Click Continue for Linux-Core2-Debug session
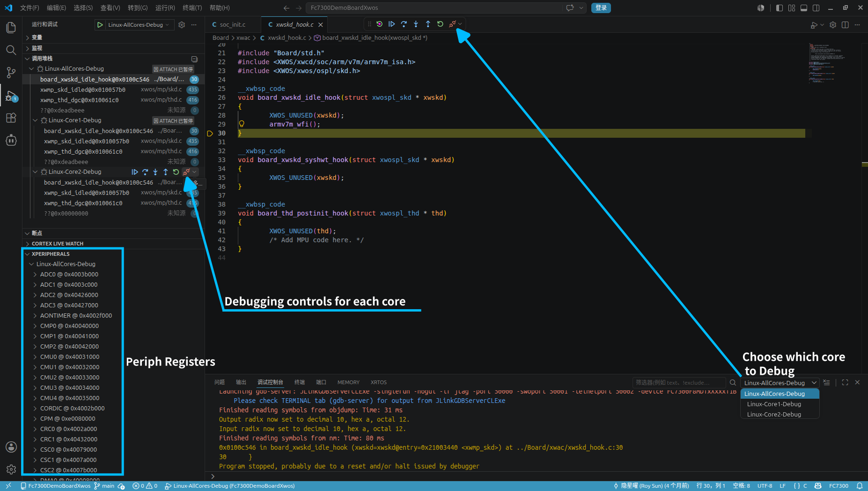Image resolution: width=868 pixels, height=491 pixels. (x=135, y=172)
